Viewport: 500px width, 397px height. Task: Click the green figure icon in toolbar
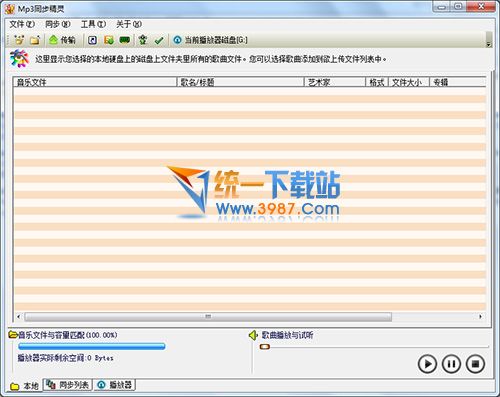[143, 40]
